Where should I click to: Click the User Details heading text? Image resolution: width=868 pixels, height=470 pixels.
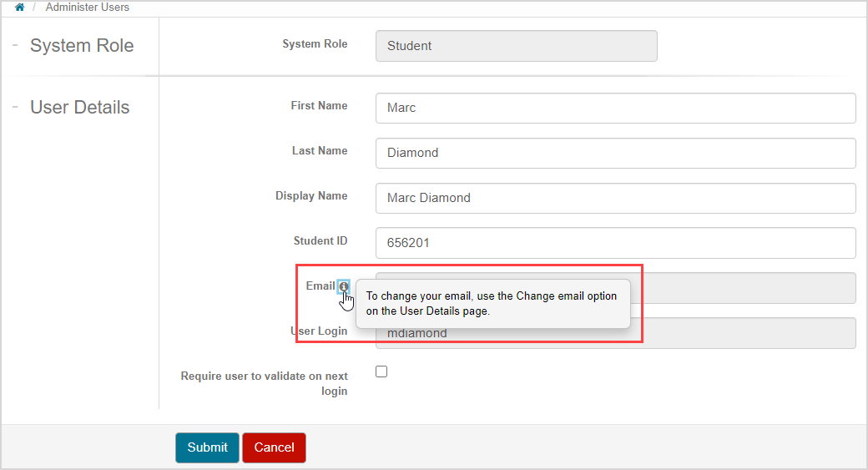[80, 108]
